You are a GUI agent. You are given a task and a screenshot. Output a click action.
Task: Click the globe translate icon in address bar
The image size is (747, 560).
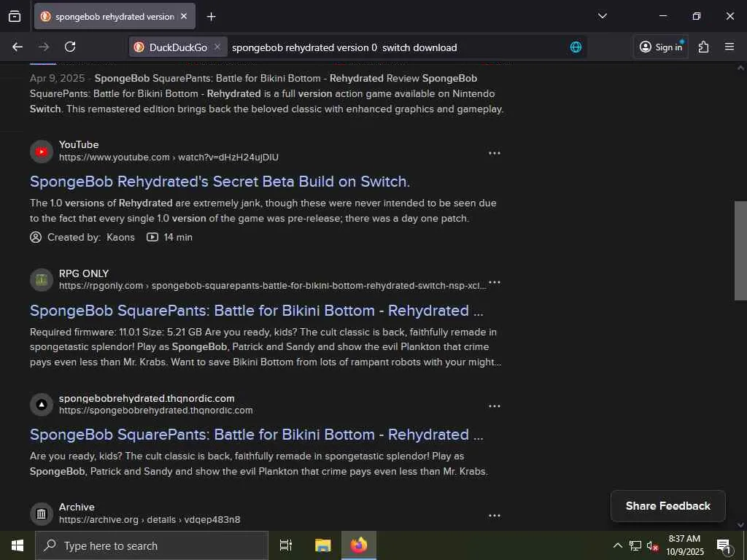pyautogui.click(x=576, y=47)
